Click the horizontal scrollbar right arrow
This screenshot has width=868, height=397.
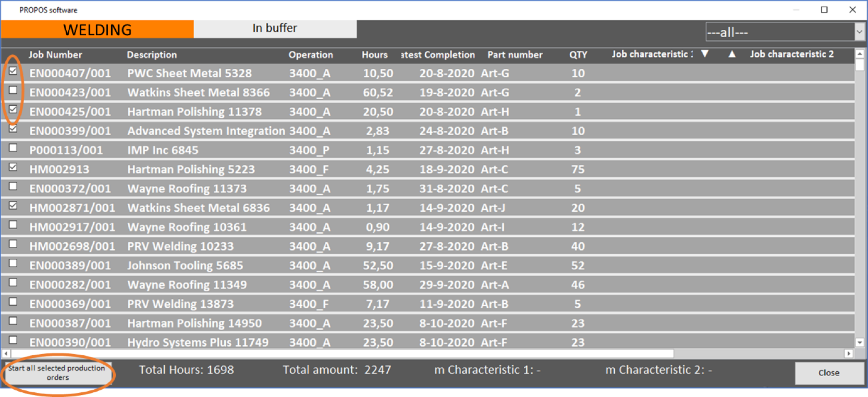(x=849, y=354)
